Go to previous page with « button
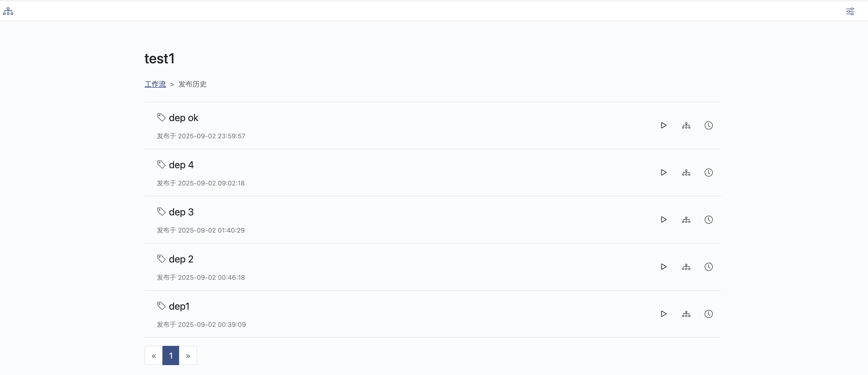868x375 pixels. [x=154, y=356]
